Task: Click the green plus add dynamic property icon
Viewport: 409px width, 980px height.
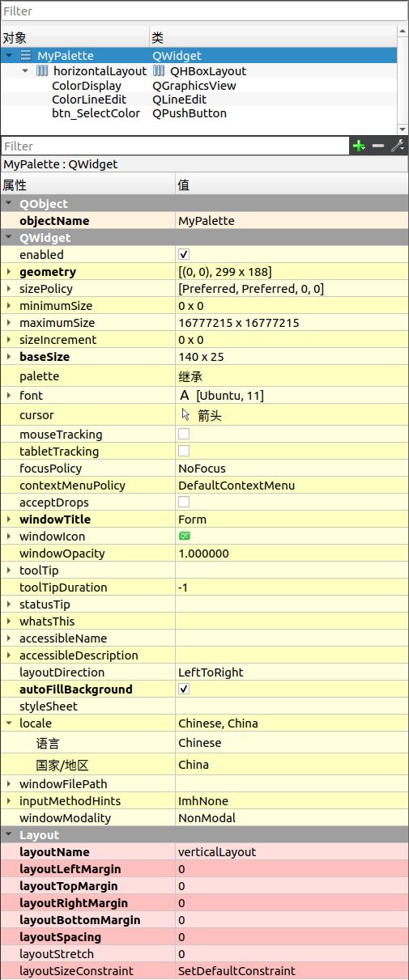Action: (359, 146)
